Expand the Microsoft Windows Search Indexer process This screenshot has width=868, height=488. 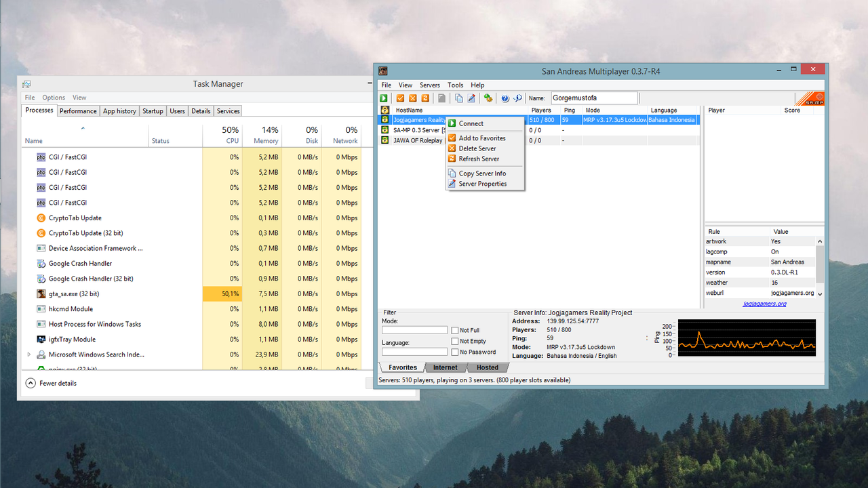(28, 354)
